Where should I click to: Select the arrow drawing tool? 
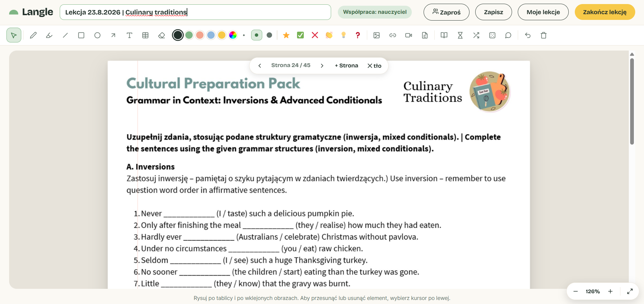113,35
